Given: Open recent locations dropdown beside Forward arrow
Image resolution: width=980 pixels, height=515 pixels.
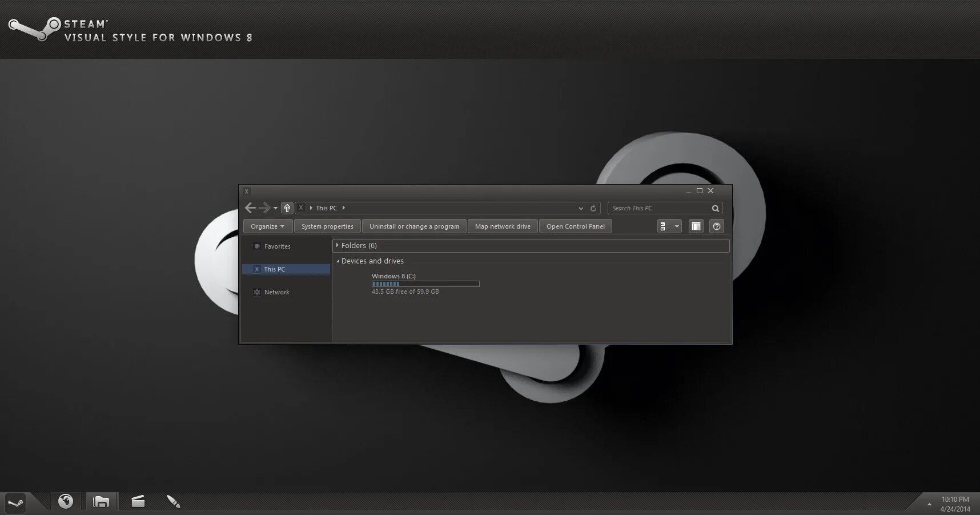Looking at the screenshot, I should [275, 209].
